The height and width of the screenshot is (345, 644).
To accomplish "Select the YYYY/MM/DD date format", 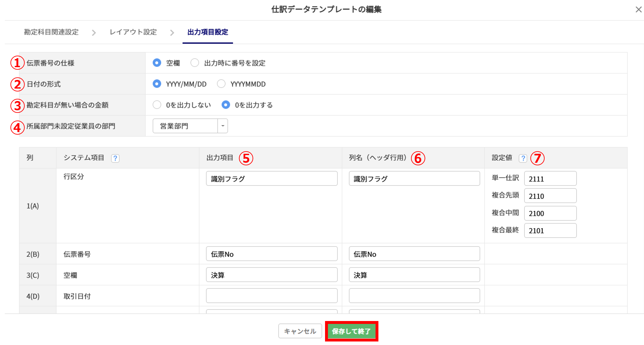I will tap(157, 84).
